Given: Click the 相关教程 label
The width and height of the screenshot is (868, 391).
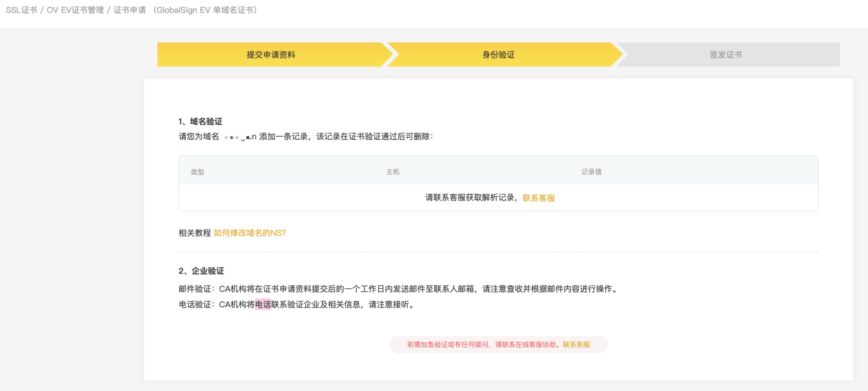Looking at the screenshot, I should tap(195, 233).
